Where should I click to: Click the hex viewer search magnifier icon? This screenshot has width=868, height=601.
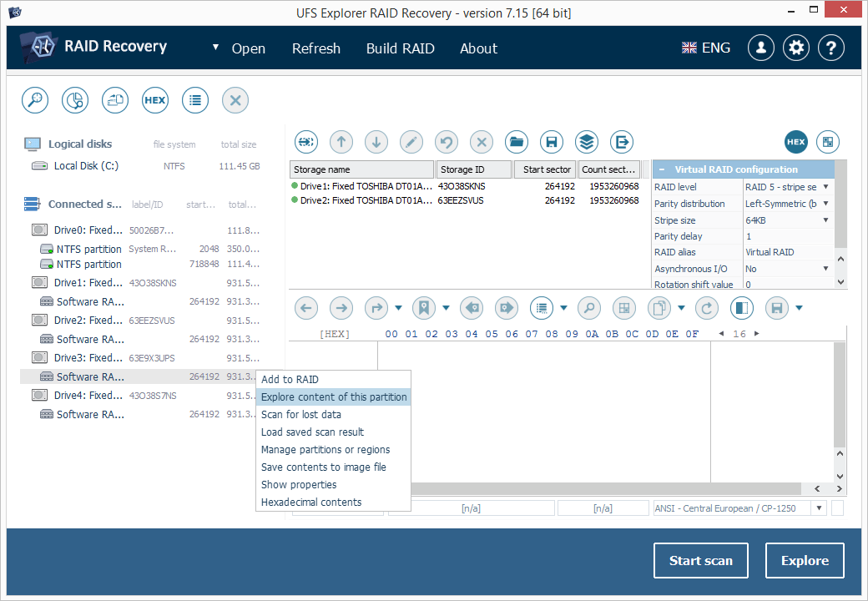(589, 308)
